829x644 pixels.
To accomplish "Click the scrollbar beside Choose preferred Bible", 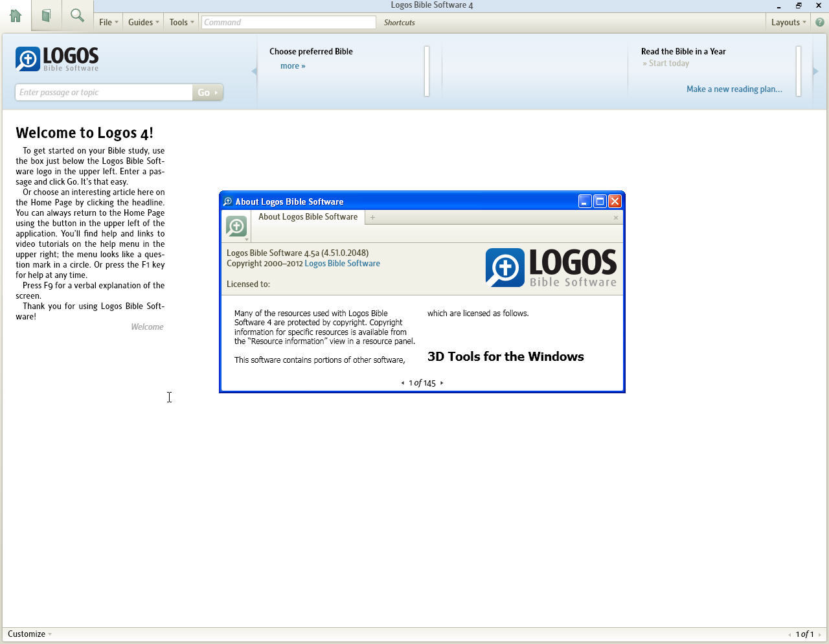I will pyautogui.click(x=427, y=71).
